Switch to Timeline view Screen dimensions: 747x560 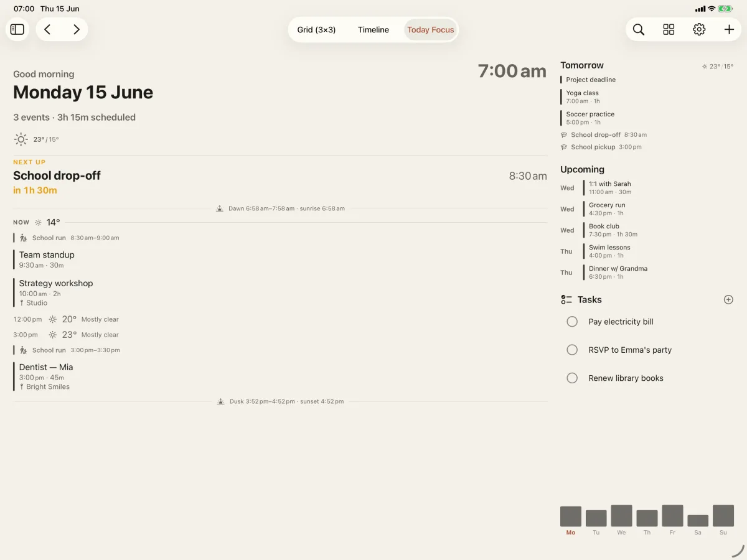(374, 30)
